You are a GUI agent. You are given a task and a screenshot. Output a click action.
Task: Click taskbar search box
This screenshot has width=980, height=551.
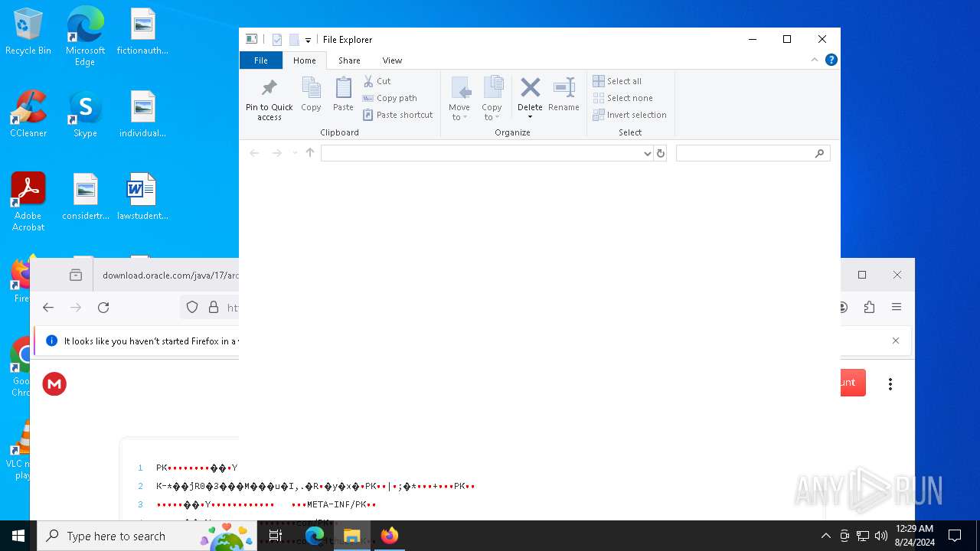pos(147,536)
